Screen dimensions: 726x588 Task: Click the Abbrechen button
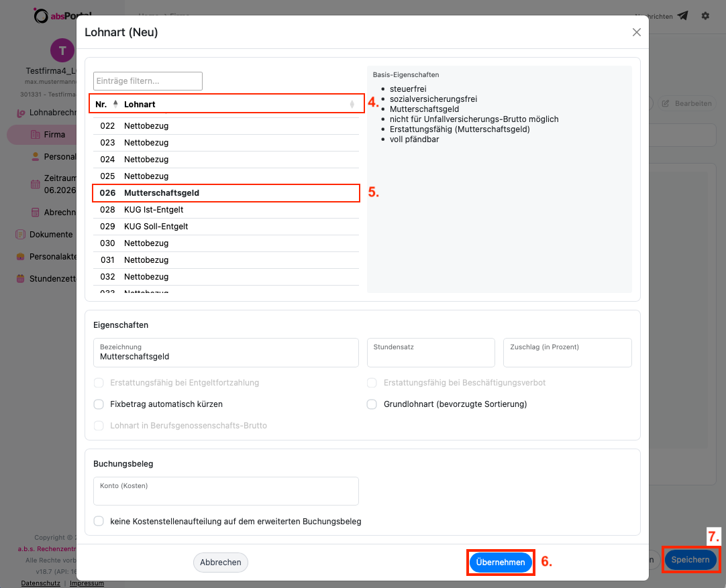pos(220,562)
